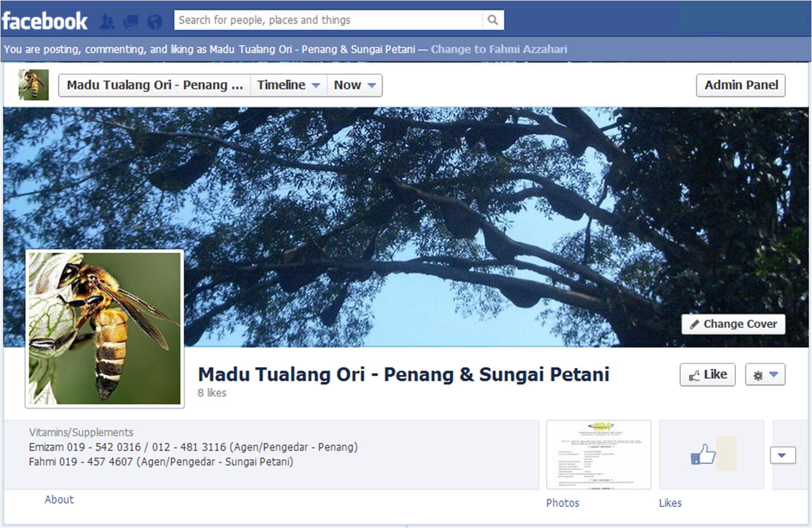The width and height of the screenshot is (812, 528).
Task: Open the messages icon
Action: [131, 22]
